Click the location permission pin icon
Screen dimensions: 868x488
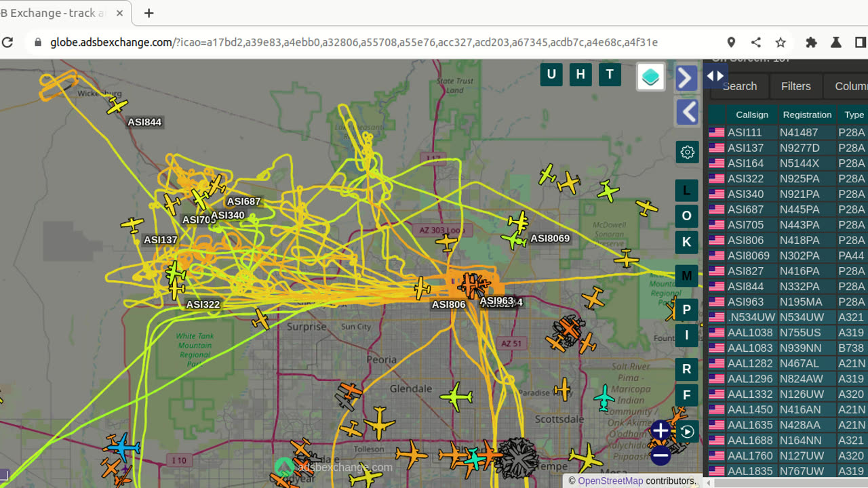coord(731,42)
